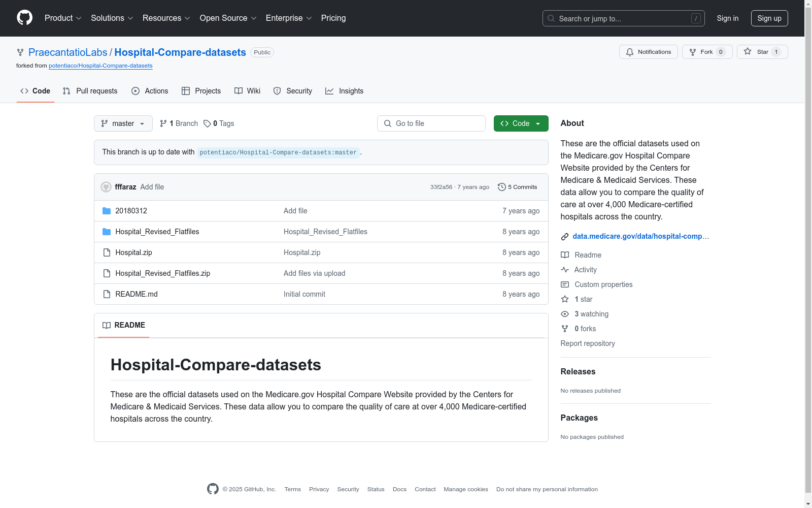View the 3 watching list

(x=585, y=314)
